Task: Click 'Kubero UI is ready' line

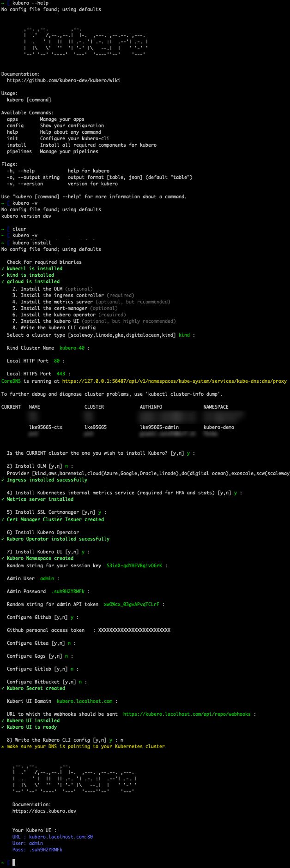Action: (29, 727)
